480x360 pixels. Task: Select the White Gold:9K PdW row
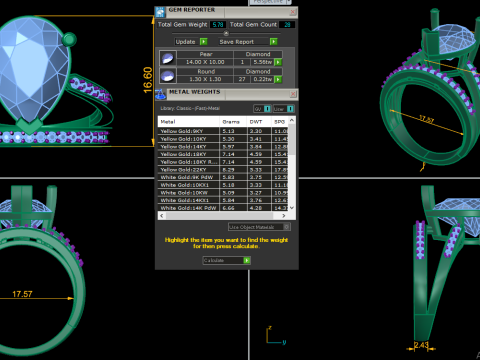[x=223, y=177]
